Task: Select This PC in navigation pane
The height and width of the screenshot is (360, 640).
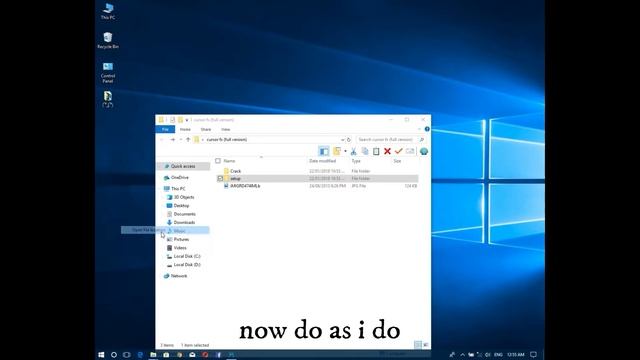Action: 178,189
